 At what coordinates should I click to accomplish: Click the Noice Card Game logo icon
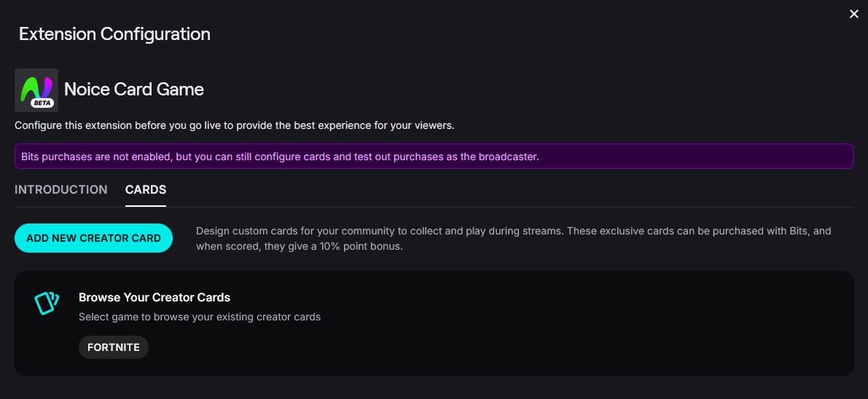pyautogui.click(x=36, y=87)
